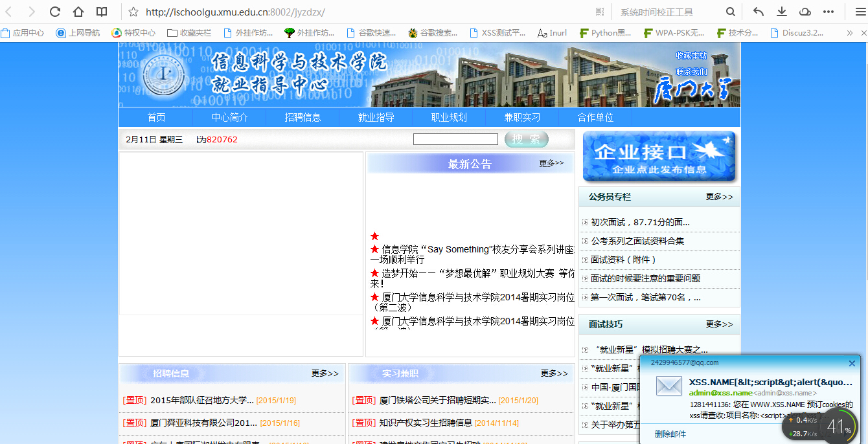
Task: Open 知识产权实习生招聘信息 posting
Action: point(426,423)
